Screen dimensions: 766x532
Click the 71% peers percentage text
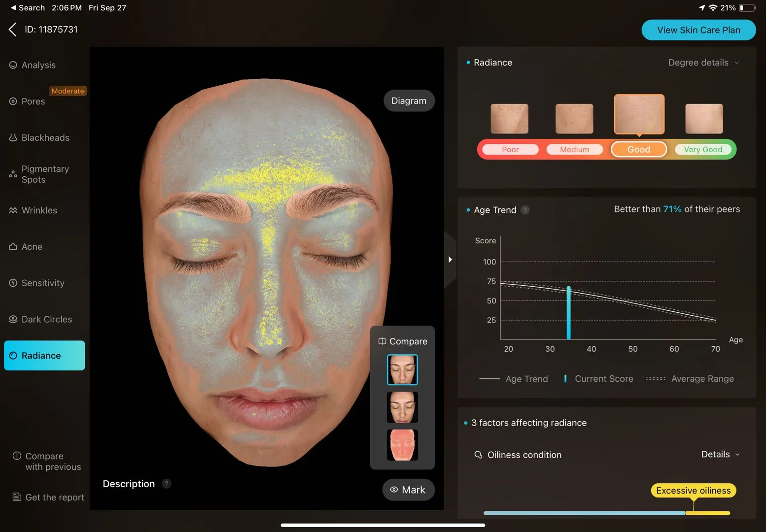tap(672, 209)
